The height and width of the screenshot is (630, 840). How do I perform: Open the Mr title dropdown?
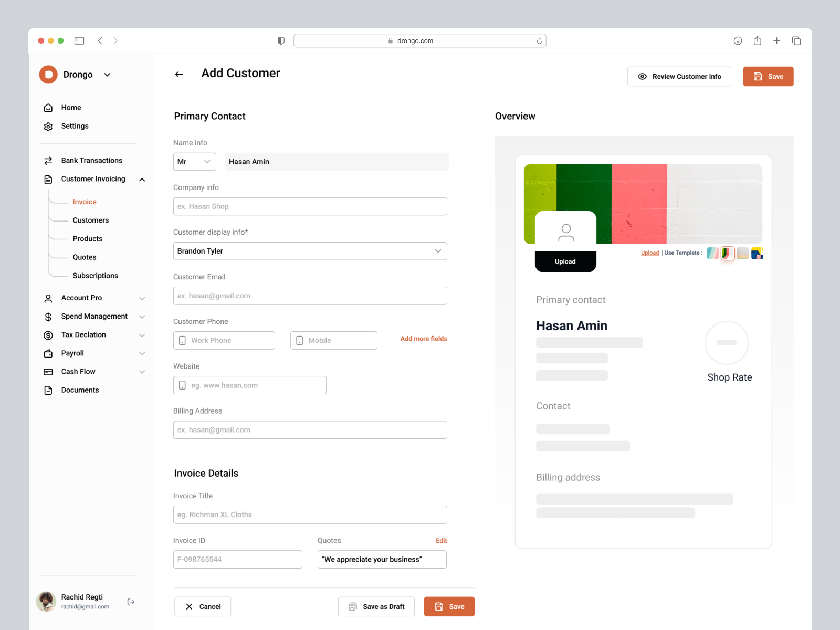click(x=194, y=162)
